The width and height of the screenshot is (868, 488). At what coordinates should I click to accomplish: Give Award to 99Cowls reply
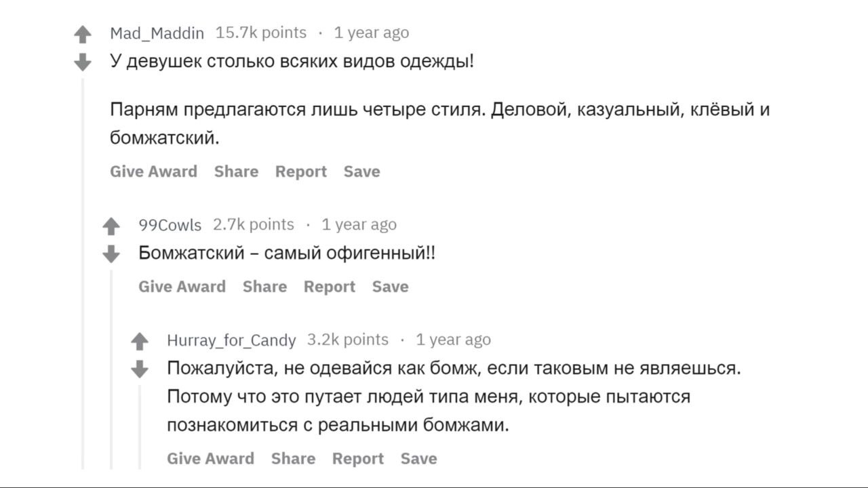click(x=182, y=287)
